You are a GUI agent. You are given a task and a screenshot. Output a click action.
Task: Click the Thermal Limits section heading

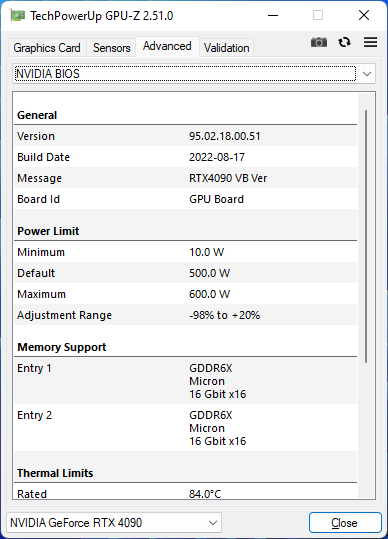55,473
